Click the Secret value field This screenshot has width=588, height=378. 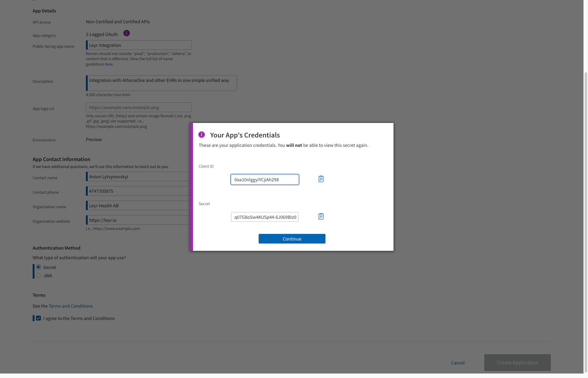pos(265,217)
